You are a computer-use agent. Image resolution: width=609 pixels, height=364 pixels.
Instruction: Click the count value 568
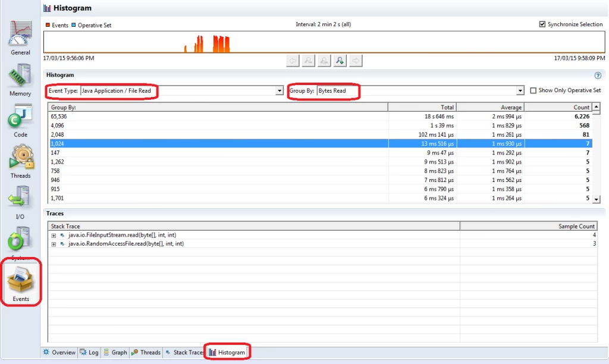click(584, 125)
